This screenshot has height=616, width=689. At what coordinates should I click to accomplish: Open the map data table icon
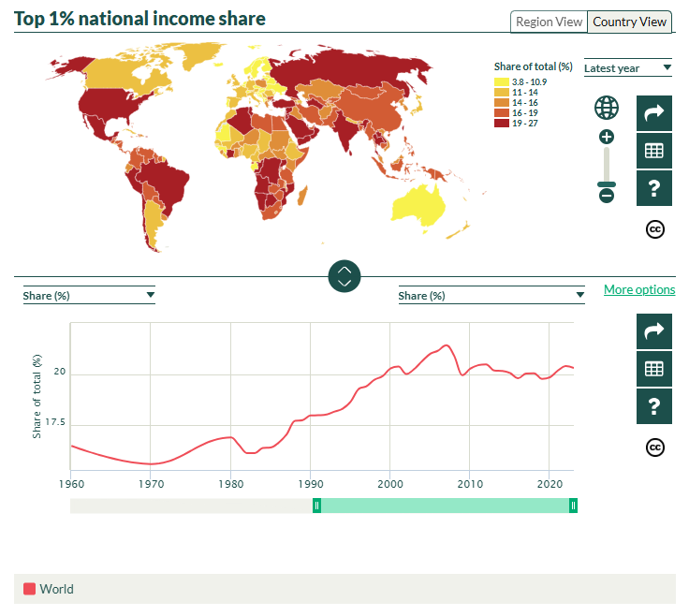(653, 151)
